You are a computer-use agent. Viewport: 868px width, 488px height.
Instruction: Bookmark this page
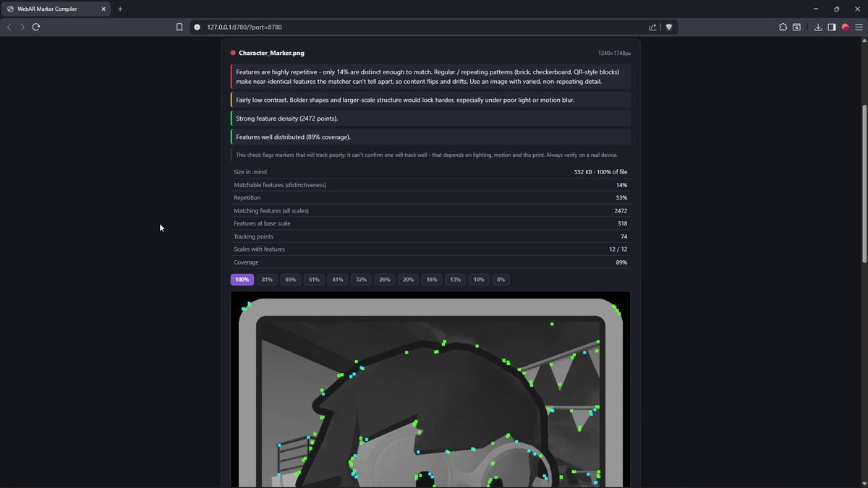pyautogui.click(x=179, y=27)
